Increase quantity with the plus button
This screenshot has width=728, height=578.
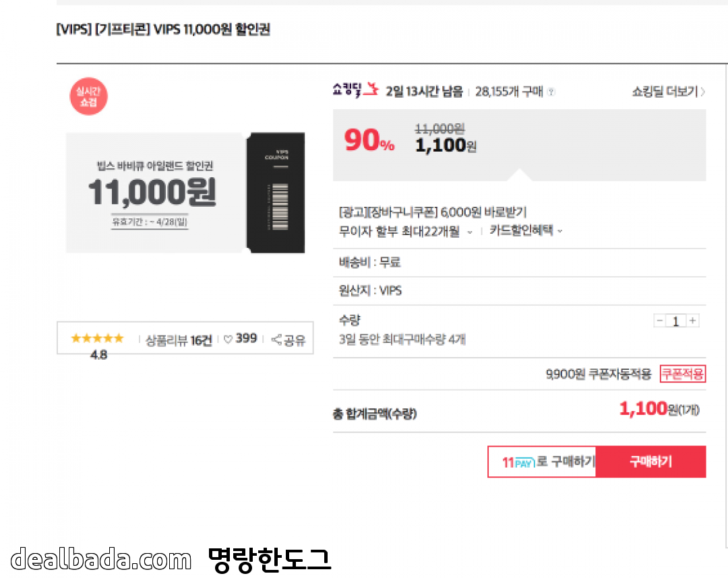click(x=693, y=321)
